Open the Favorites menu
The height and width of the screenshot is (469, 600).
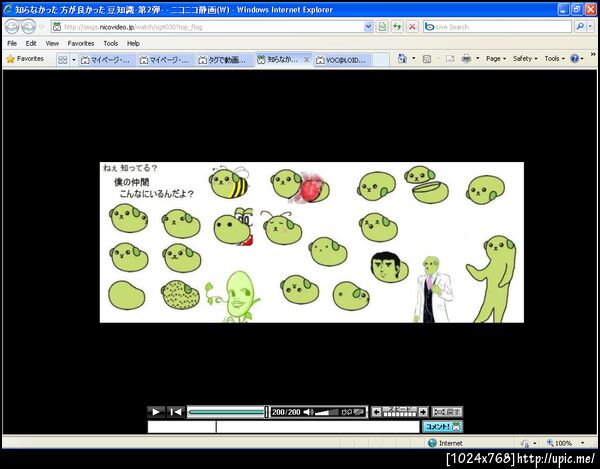[81, 43]
